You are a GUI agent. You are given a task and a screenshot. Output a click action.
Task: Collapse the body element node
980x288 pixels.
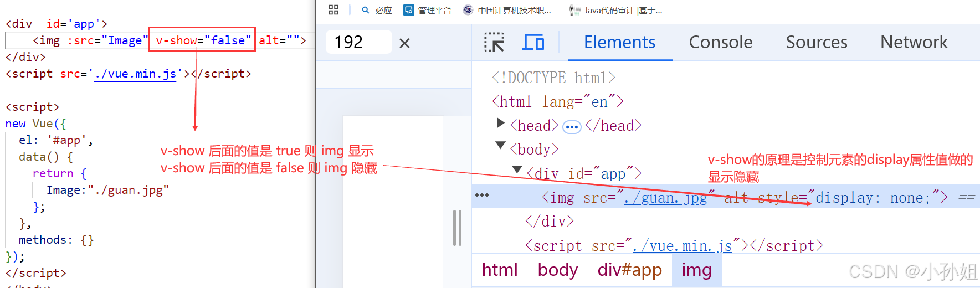pos(500,146)
